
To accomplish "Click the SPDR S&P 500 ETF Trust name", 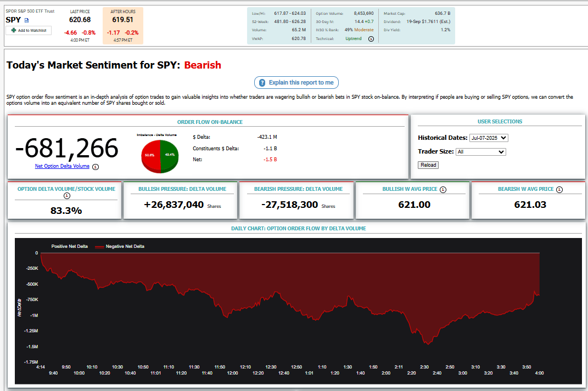I will pos(30,11).
